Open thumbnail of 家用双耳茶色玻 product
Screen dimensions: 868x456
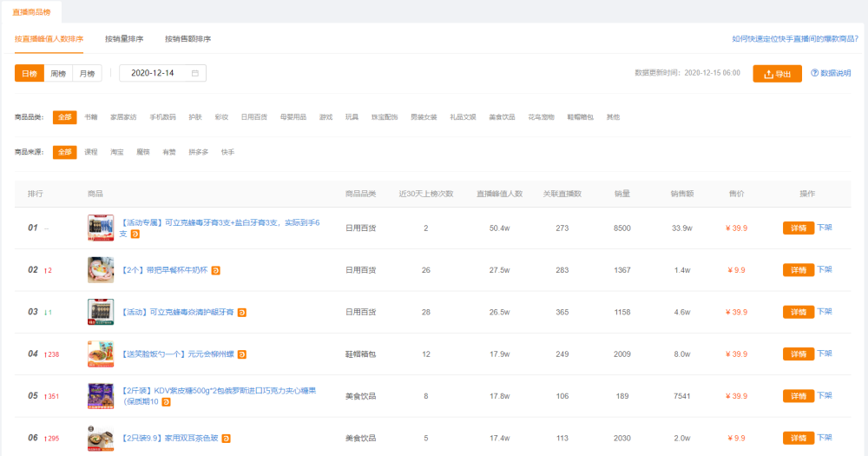101,439
